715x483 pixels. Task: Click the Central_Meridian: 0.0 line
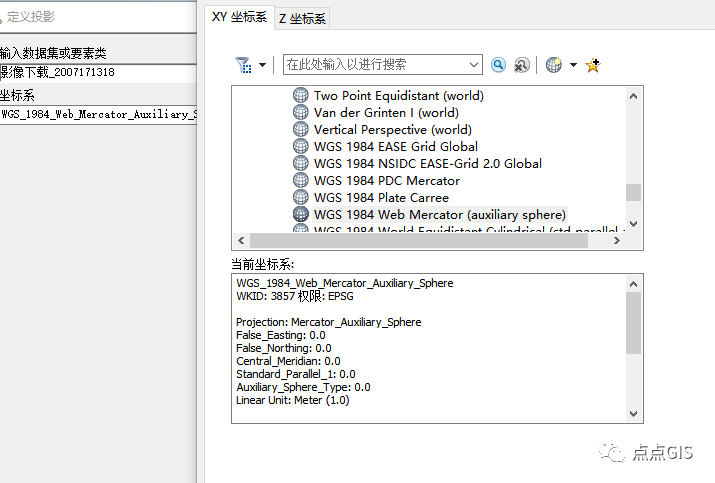(288, 362)
